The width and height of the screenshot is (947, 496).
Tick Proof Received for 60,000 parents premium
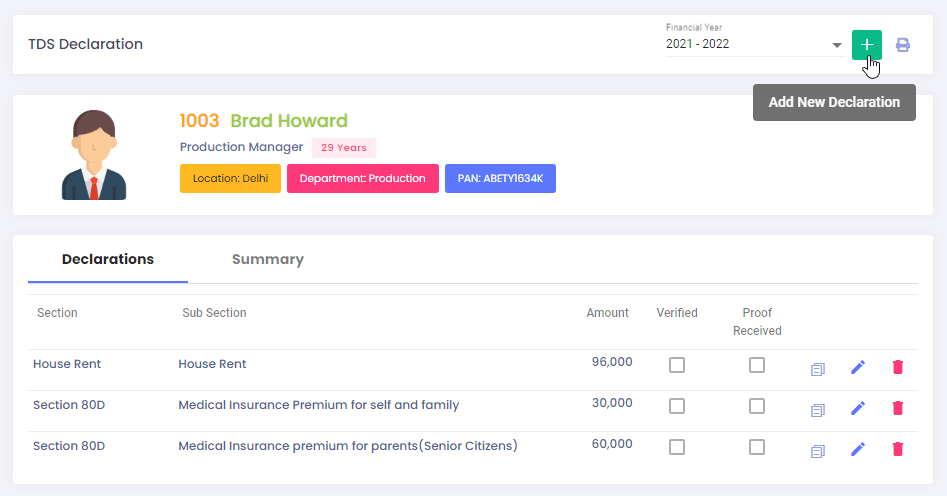(x=757, y=447)
